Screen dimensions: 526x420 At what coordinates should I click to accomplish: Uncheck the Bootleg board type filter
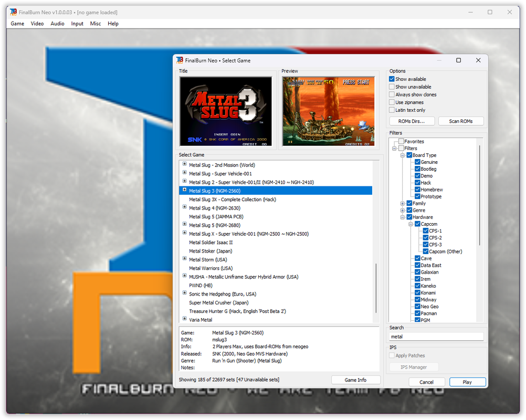tap(417, 169)
